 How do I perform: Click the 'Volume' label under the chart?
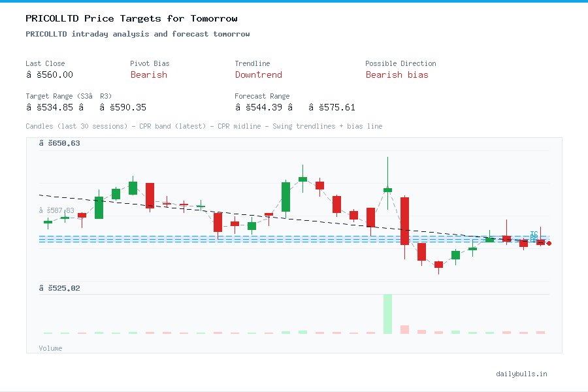point(50,348)
